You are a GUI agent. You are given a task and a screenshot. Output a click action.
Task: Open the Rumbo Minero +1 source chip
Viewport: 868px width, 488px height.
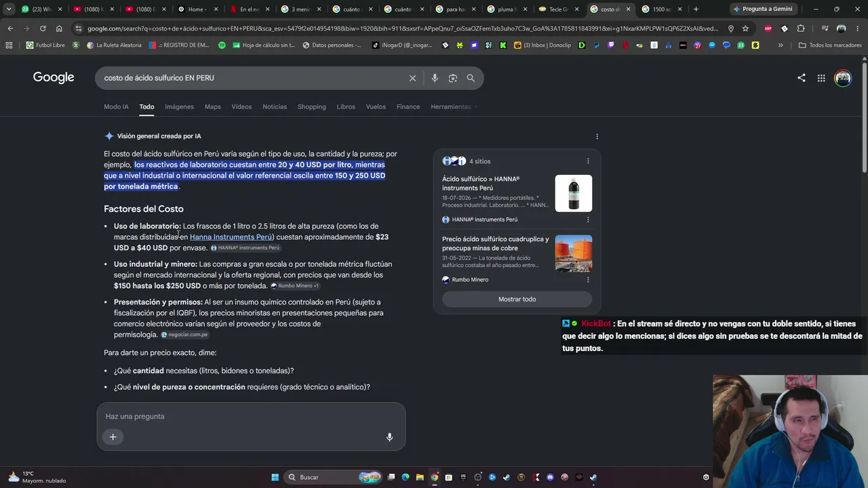(x=295, y=286)
